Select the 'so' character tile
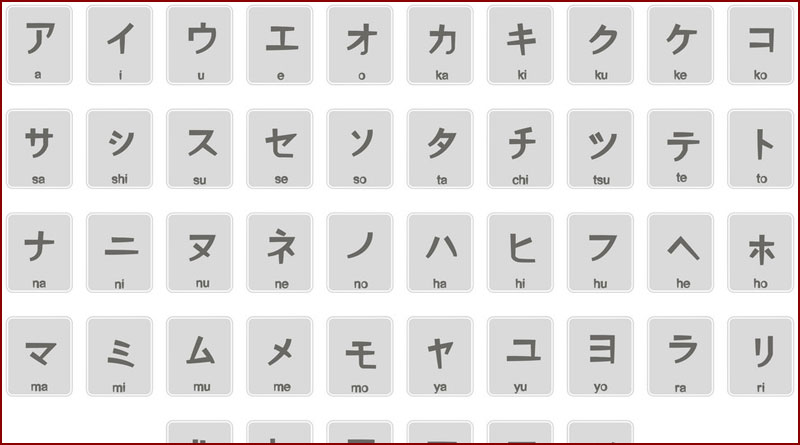This screenshot has height=445, width=800. pos(360,149)
